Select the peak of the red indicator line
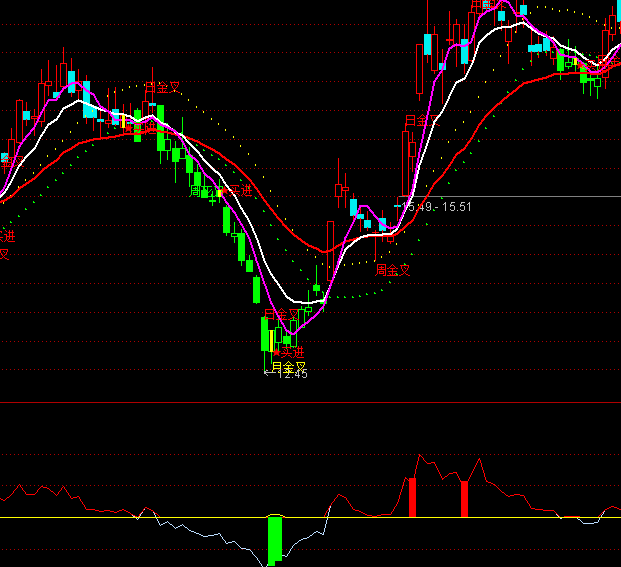The width and height of the screenshot is (621, 567). [x=420, y=455]
